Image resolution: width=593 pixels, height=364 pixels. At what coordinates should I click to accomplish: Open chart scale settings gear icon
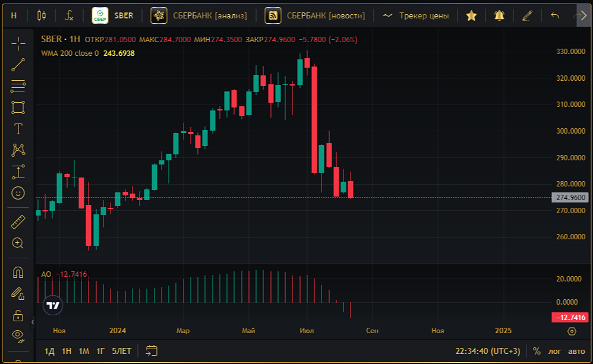(572, 331)
